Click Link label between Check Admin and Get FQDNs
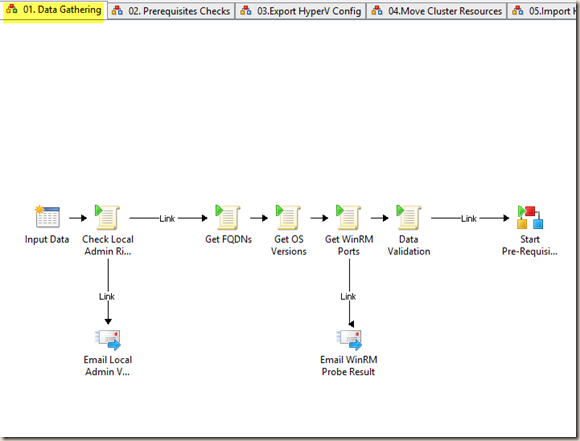580x441 pixels. tap(167, 219)
